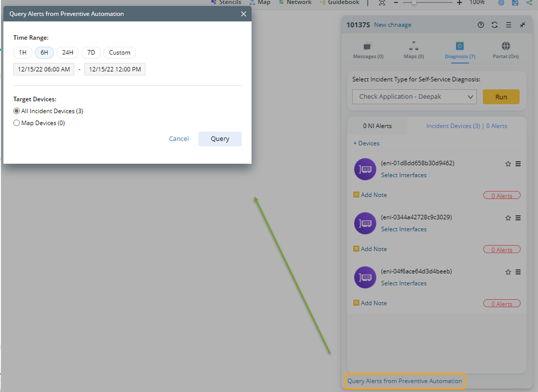Select Map Devices radio button
The image size is (538, 392).
coord(17,123)
